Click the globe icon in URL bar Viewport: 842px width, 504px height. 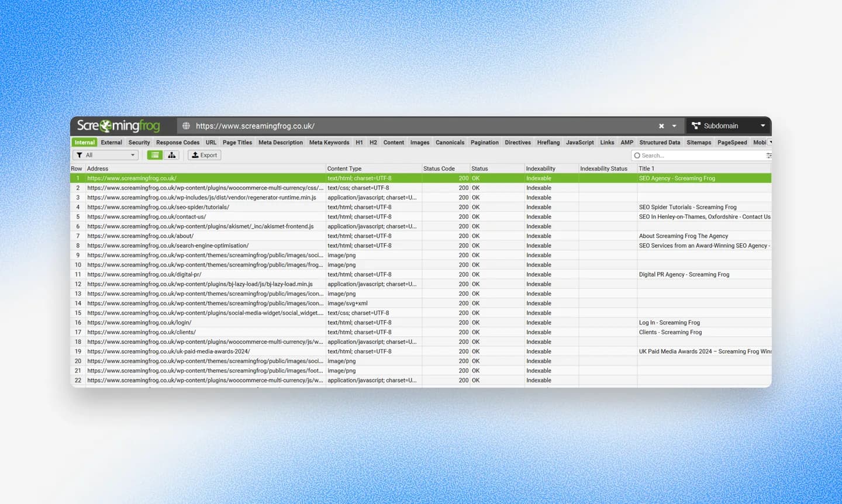point(186,126)
